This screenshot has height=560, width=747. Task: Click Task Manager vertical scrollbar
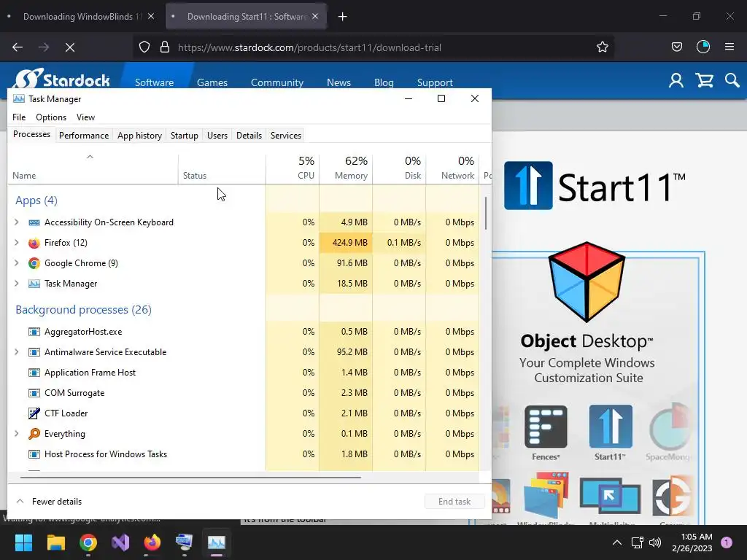pos(486,214)
